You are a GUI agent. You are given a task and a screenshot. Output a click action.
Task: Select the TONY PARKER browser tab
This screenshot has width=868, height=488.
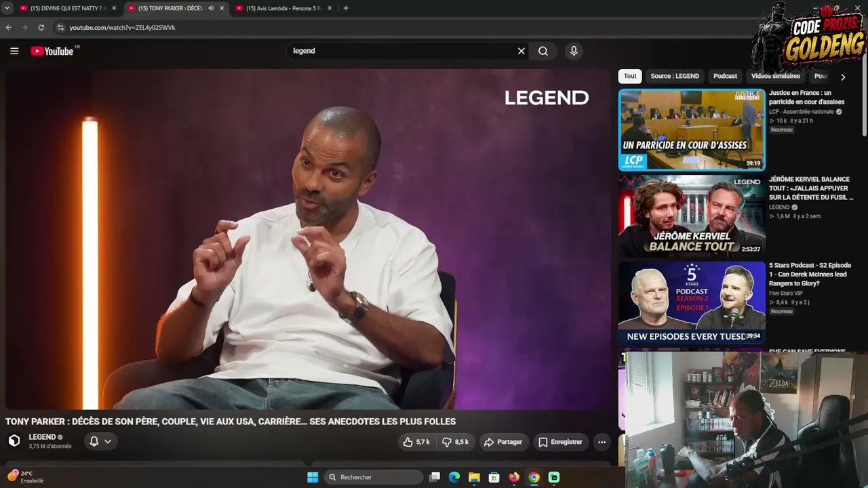(171, 8)
